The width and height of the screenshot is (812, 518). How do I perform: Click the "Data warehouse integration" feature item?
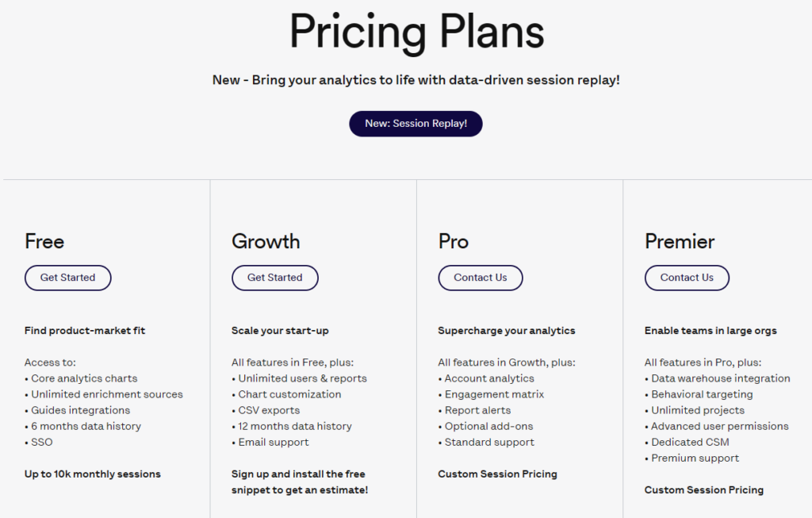(x=721, y=378)
